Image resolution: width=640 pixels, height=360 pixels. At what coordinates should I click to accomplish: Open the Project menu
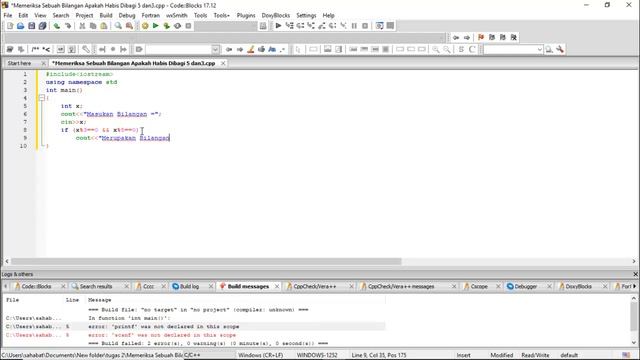pos(84,15)
